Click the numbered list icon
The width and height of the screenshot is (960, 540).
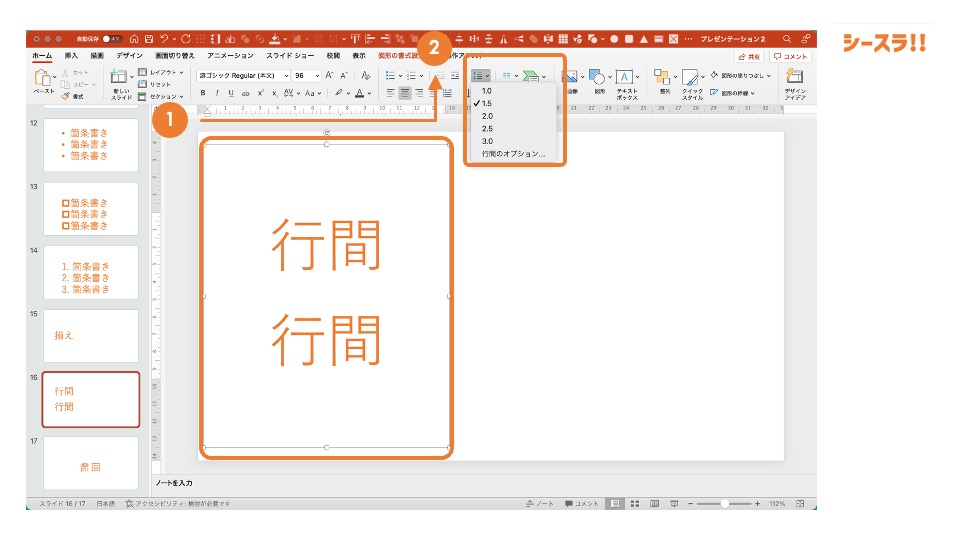[411, 75]
